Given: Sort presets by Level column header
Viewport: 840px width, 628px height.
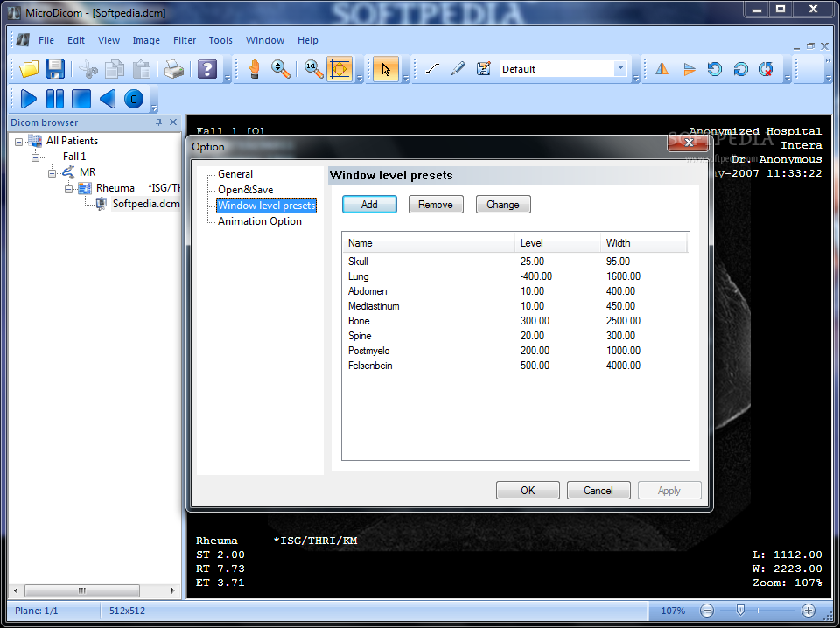Looking at the screenshot, I should point(557,243).
